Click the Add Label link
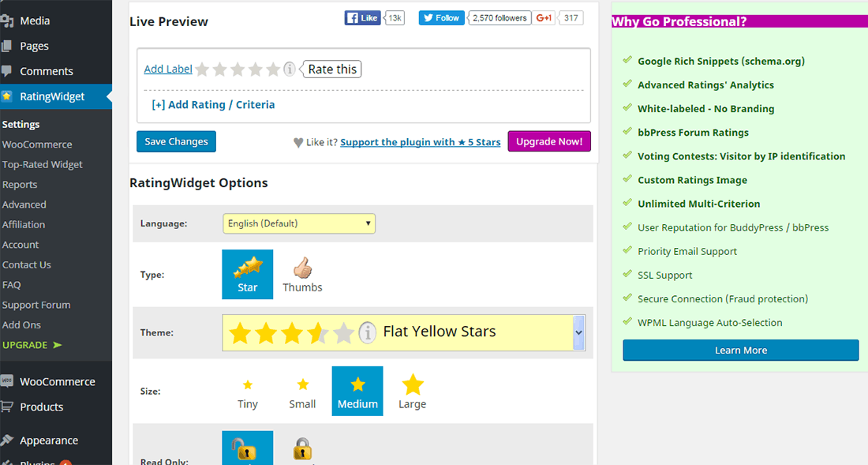The height and width of the screenshot is (465, 868). point(168,69)
